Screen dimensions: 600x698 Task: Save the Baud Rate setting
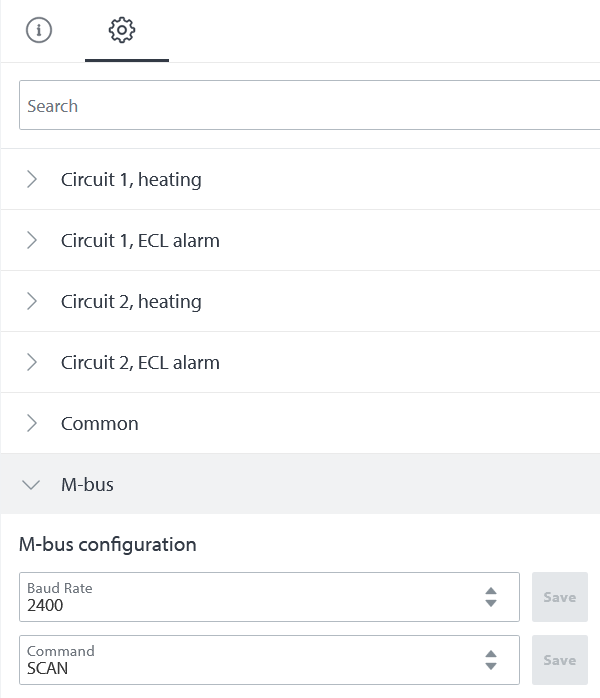click(559, 597)
